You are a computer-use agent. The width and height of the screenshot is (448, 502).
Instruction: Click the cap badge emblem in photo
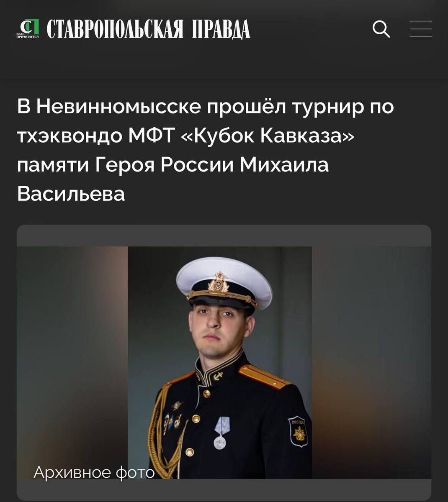click(x=218, y=283)
